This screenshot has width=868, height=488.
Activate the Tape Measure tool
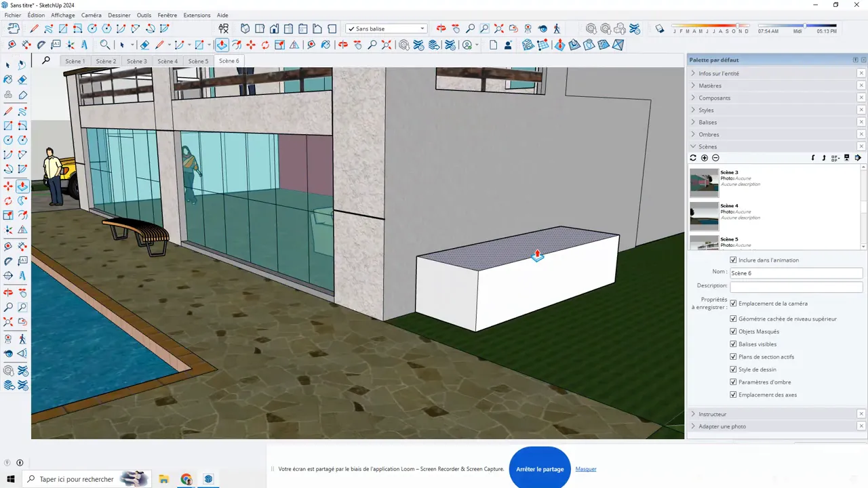coord(8,245)
